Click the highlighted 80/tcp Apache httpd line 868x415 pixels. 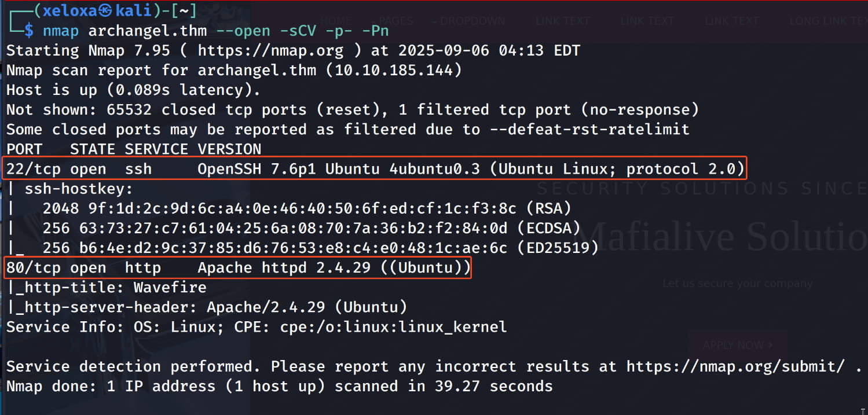click(238, 268)
